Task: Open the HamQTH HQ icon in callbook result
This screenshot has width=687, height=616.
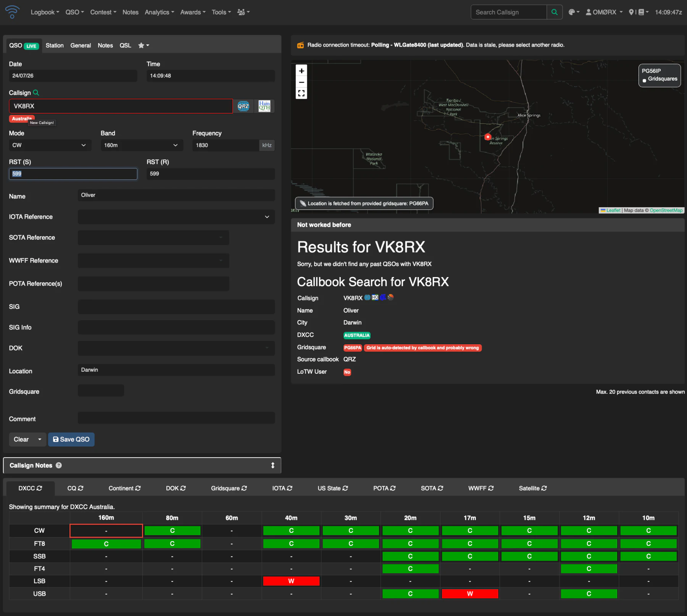Action: click(375, 297)
